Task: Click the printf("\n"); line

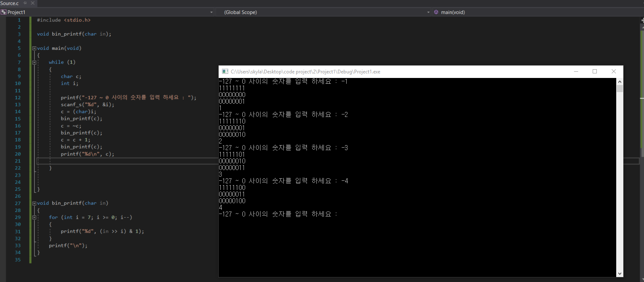Action: (x=68, y=246)
